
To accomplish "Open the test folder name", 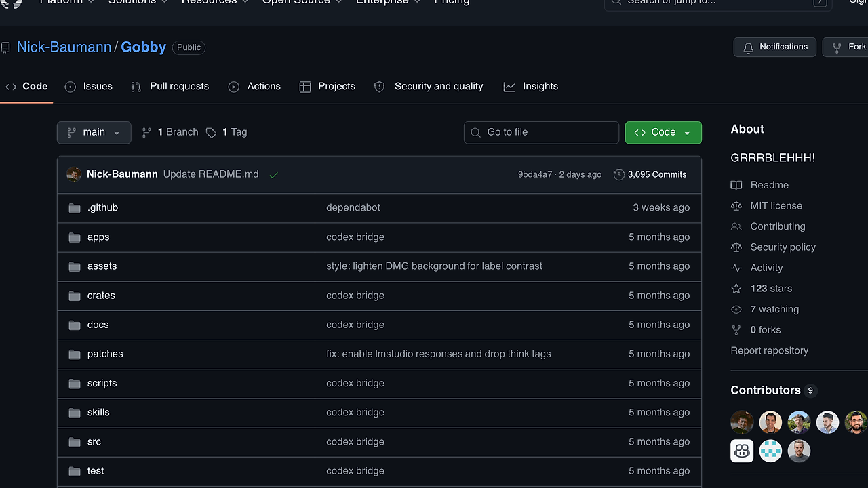I will tap(96, 471).
